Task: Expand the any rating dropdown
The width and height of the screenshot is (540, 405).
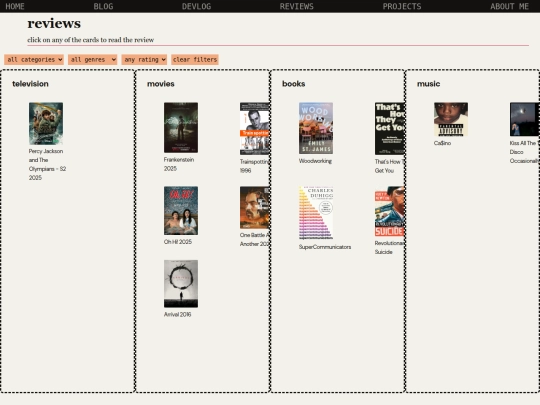Action: pyautogui.click(x=144, y=60)
